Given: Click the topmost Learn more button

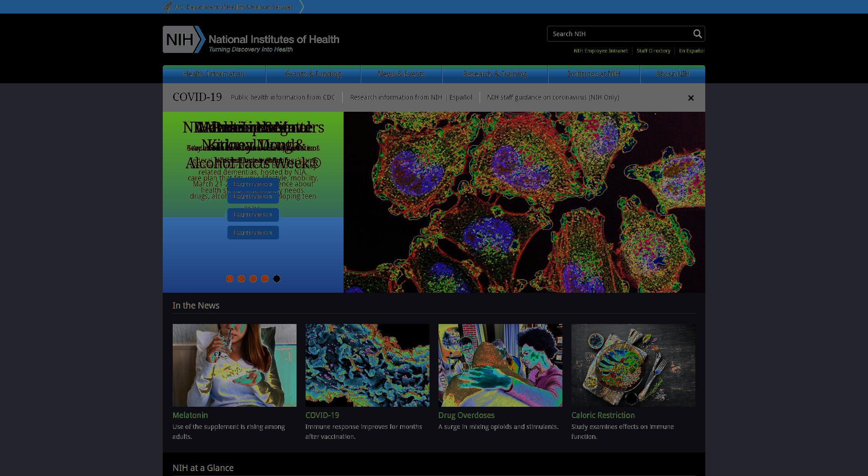Looking at the screenshot, I should [253, 184].
